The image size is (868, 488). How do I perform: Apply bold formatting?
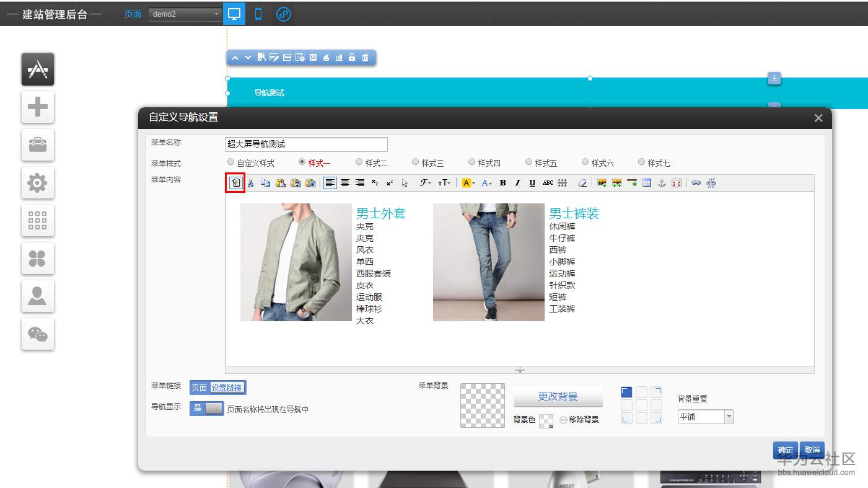pos(502,183)
